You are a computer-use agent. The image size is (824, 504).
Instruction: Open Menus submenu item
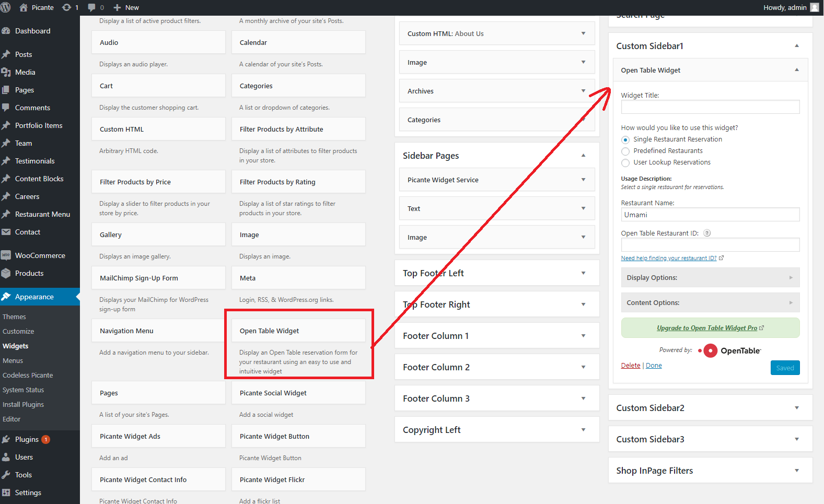[13, 361]
